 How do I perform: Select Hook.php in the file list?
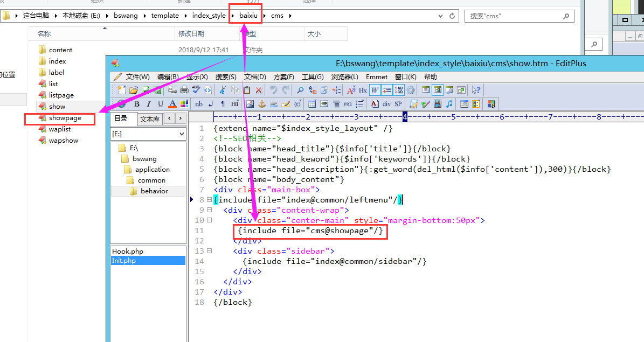(x=128, y=252)
